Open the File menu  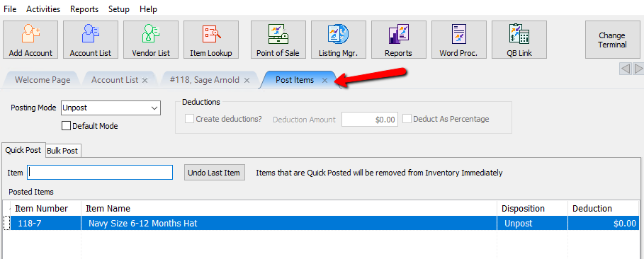pyautogui.click(x=10, y=9)
